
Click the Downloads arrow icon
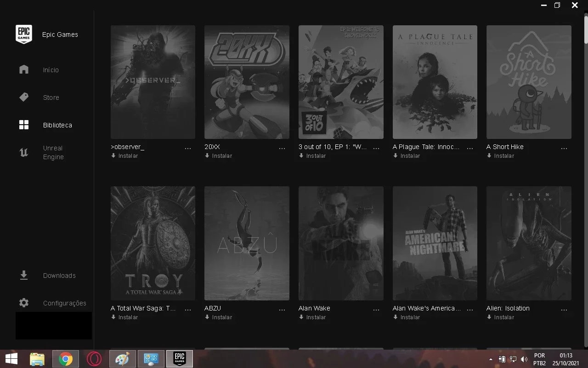pos(24,275)
